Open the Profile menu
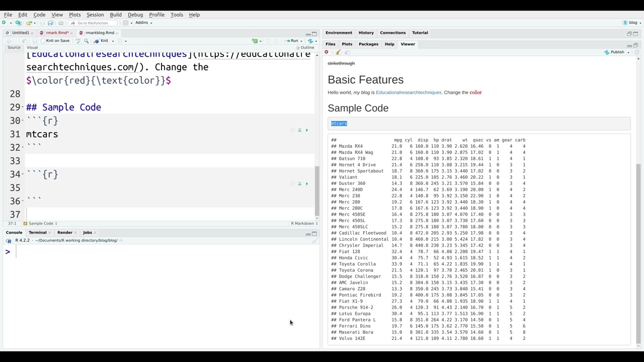 (x=156, y=15)
